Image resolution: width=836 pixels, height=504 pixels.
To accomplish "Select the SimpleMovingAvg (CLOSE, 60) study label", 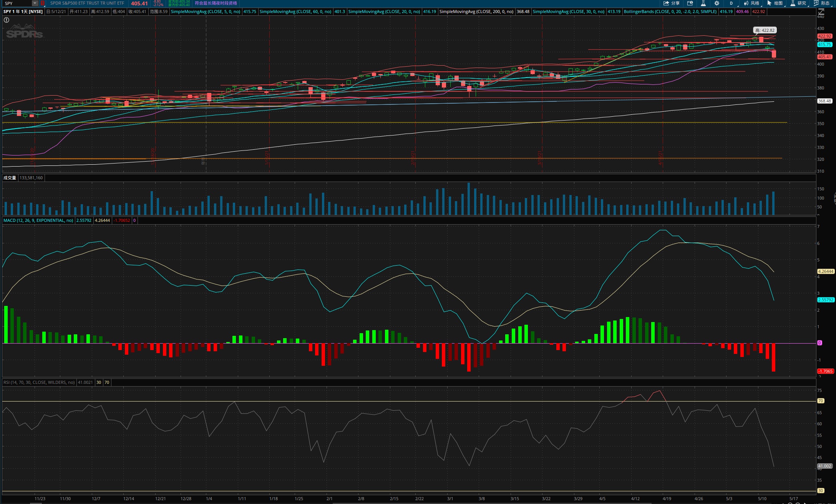I will pyautogui.click(x=295, y=12).
